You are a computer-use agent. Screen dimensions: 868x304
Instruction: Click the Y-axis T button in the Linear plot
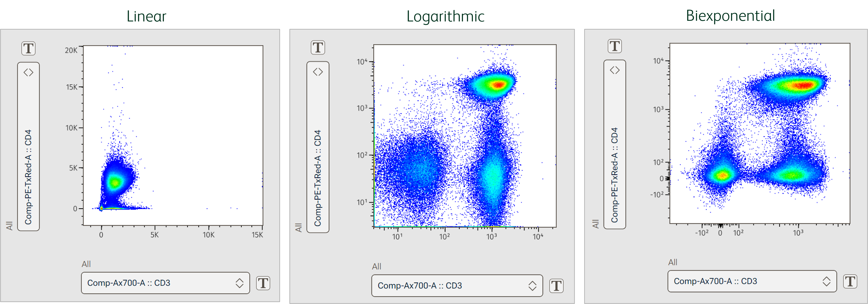28,49
